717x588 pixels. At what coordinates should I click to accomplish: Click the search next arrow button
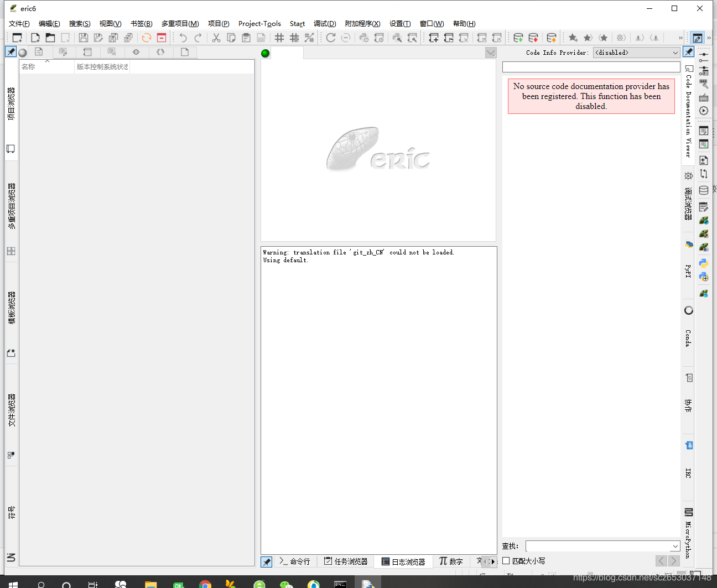tap(674, 561)
